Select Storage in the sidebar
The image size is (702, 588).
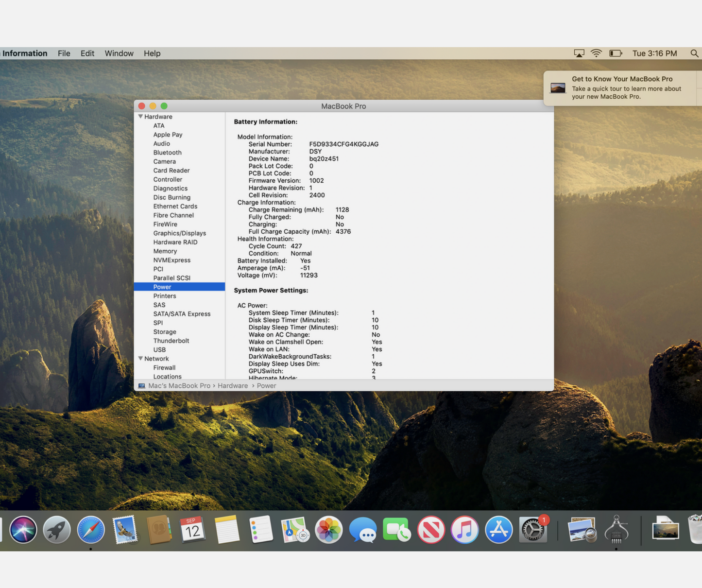165,332
